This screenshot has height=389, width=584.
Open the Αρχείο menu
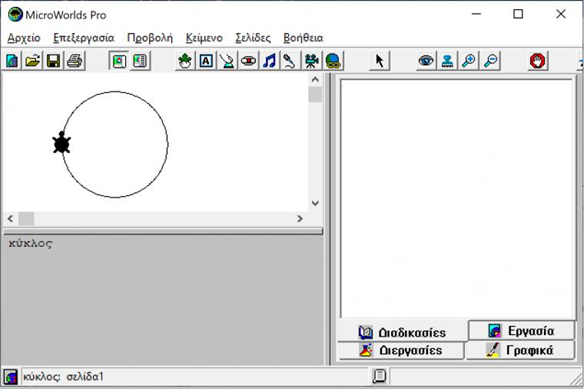point(24,38)
